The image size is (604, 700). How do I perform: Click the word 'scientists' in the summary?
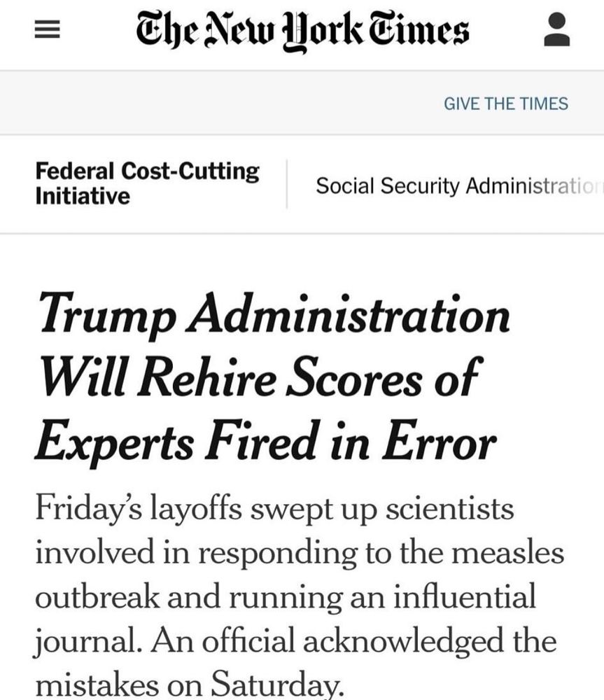[x=449, y=509]
